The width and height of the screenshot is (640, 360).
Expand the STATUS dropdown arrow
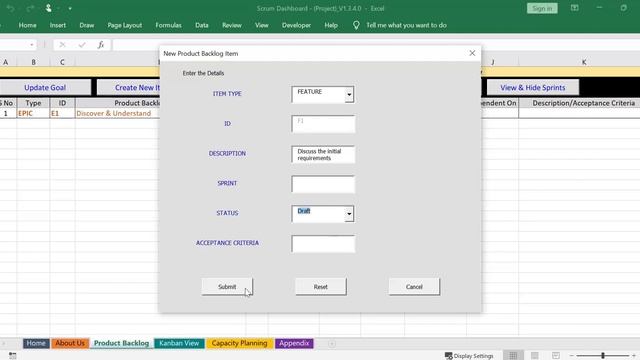tap(349, 214)
